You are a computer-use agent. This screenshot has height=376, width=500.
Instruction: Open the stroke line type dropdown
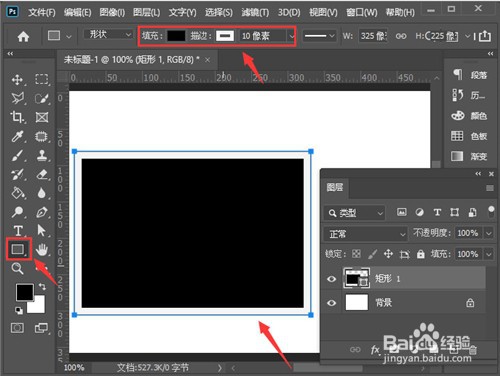point(319,36)
